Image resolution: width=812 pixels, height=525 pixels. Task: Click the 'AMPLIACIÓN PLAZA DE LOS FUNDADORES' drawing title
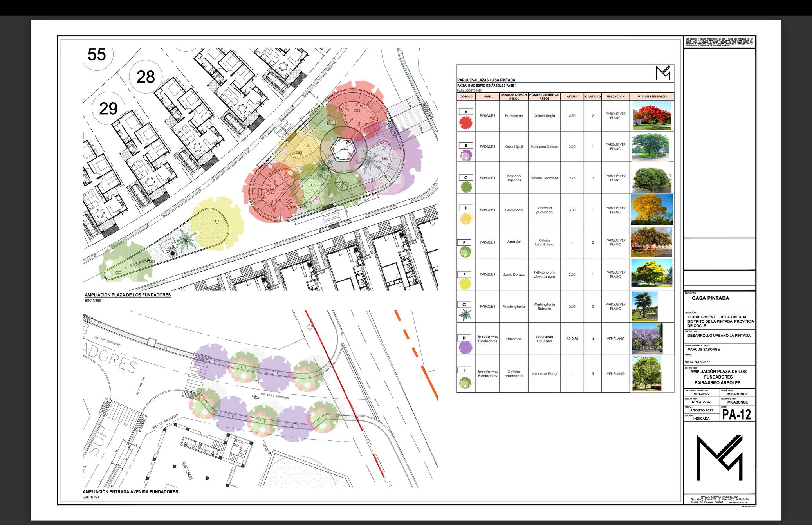click(x=128, y=295)
